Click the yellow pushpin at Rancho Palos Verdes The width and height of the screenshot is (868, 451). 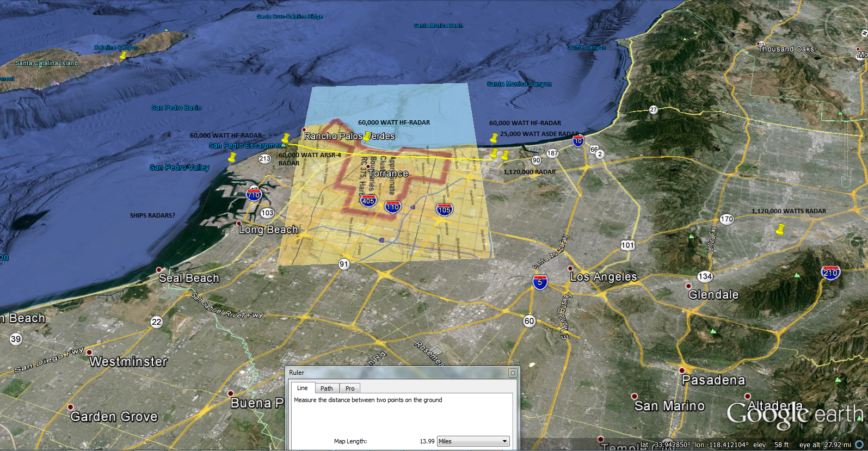click(x=367, y=136)
